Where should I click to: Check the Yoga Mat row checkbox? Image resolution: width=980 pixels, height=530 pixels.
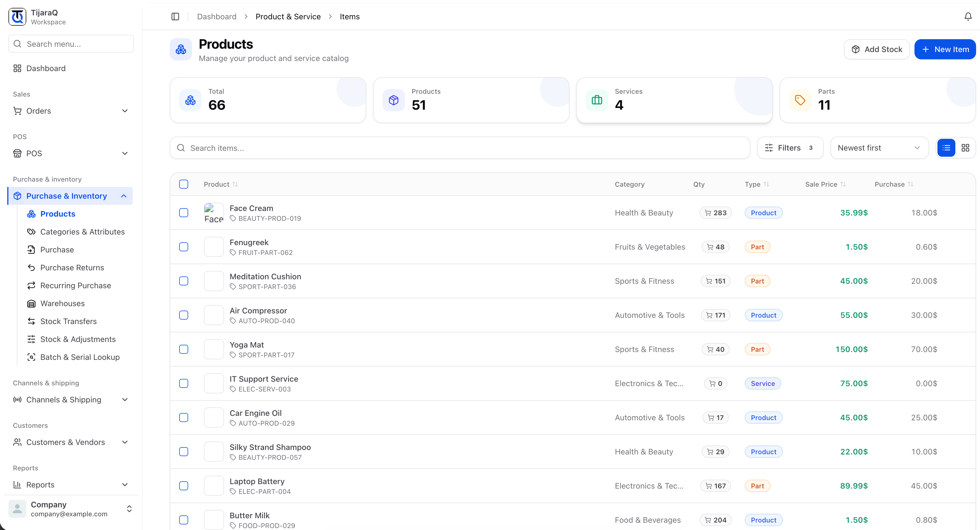point(184,349)
